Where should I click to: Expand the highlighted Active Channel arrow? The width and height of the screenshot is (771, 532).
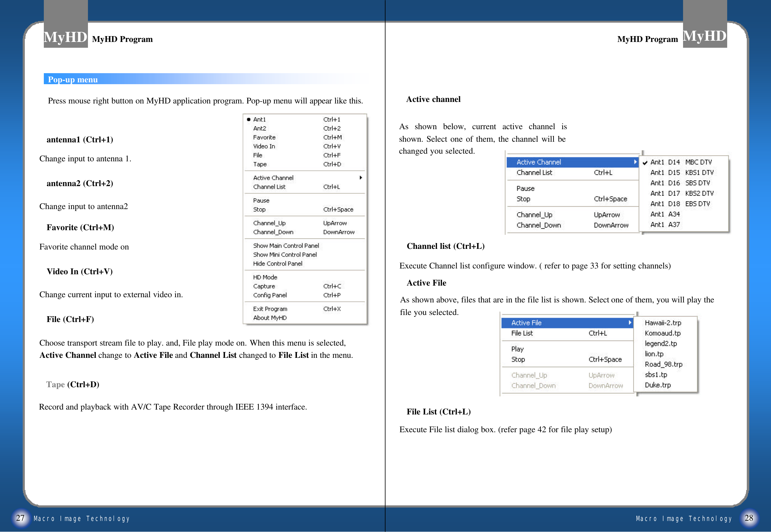[635, 162]
